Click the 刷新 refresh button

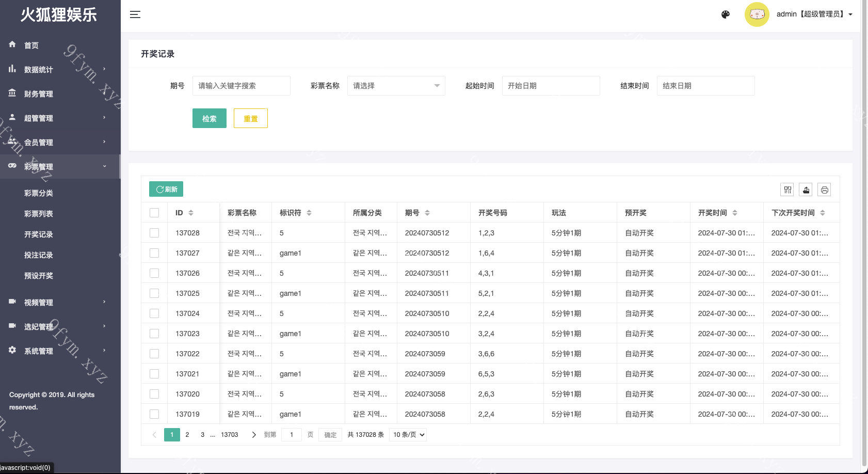[166, 189]
